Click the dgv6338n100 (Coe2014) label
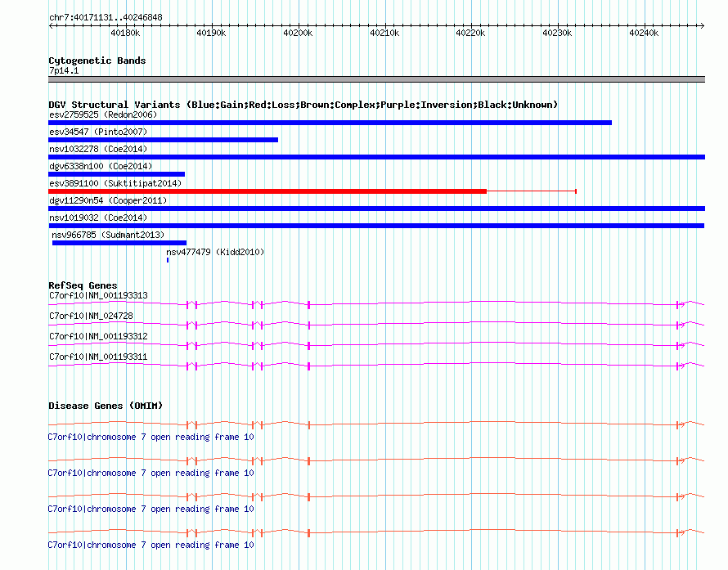728x570 pixels. tap(101, 166)
